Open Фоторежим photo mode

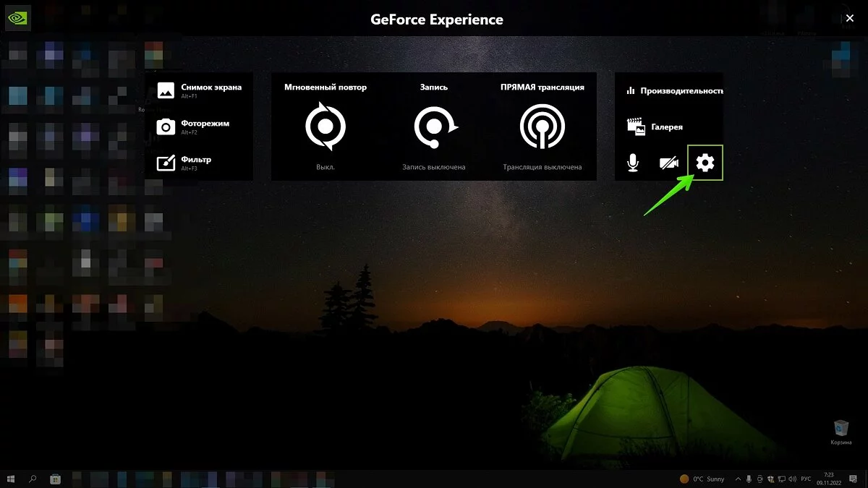click(x=194, y=127)
